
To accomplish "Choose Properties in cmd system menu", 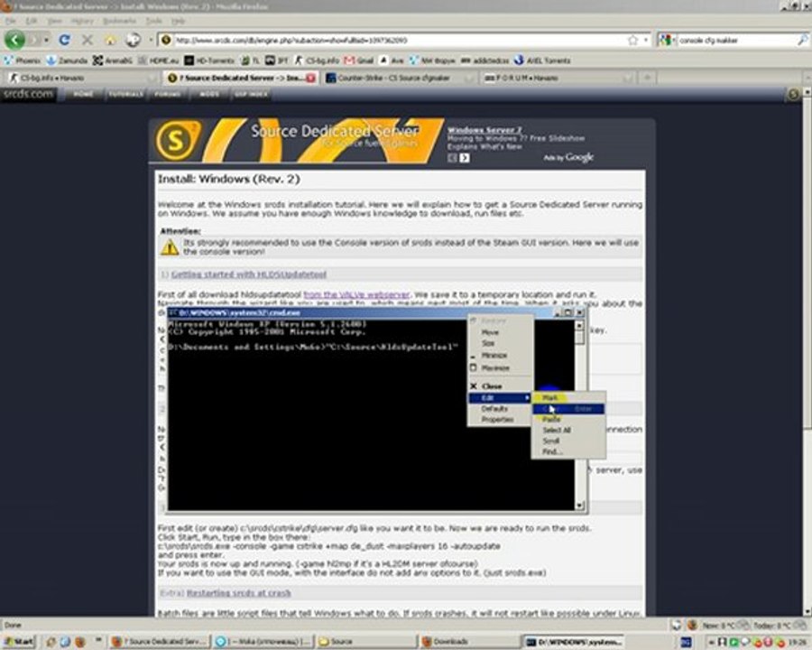I will pos(499,420).
